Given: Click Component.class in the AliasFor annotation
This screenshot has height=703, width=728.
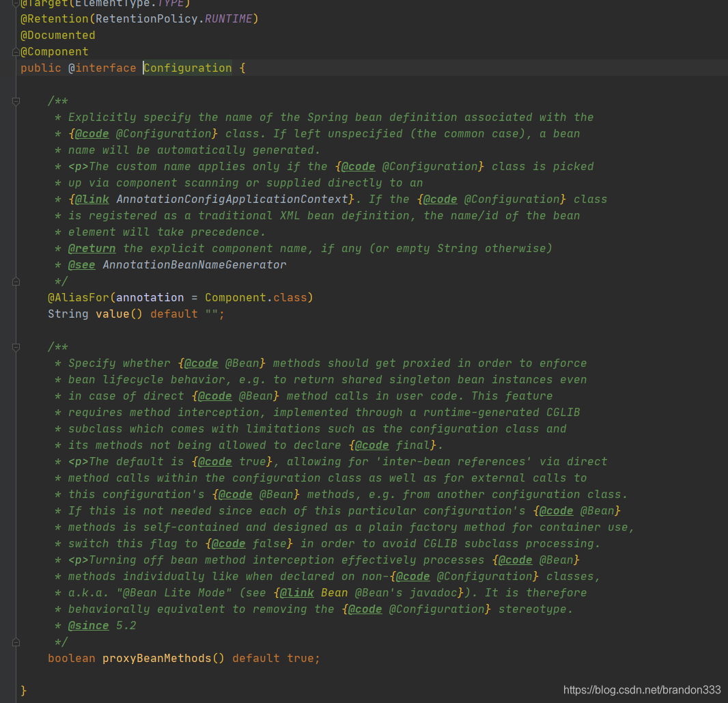Looking at the screenshot, I should click(256, 298).
